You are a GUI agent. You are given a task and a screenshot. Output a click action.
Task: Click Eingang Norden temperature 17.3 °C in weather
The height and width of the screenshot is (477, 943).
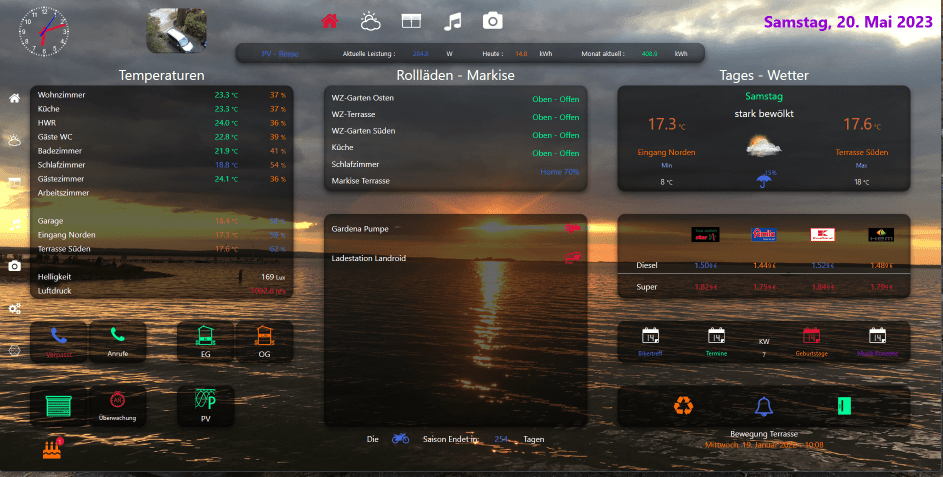pos(666,125)
